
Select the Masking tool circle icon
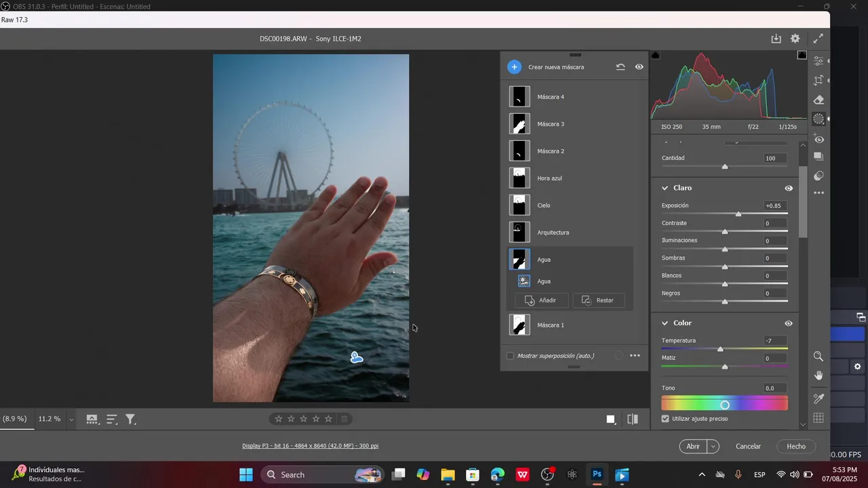[x=818, y=119]
